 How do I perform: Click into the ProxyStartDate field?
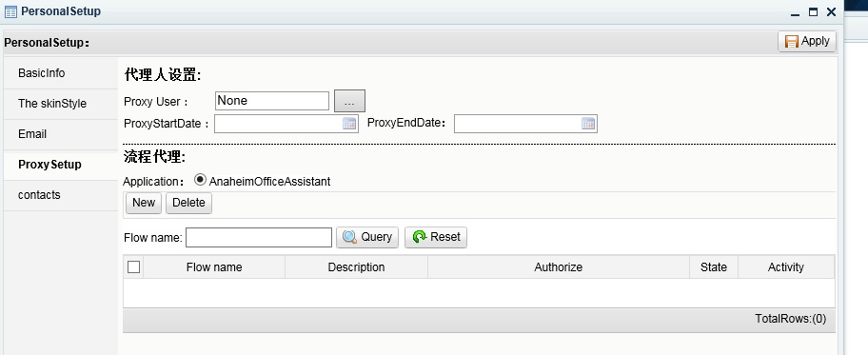pyautogui.click(x=286, y=124)
